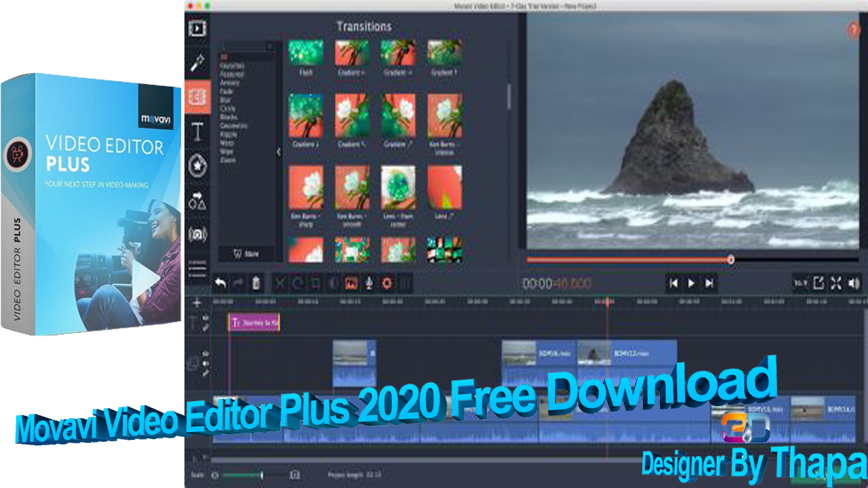
Task: Click the detach preview window icon
Action: coord(819,283)
